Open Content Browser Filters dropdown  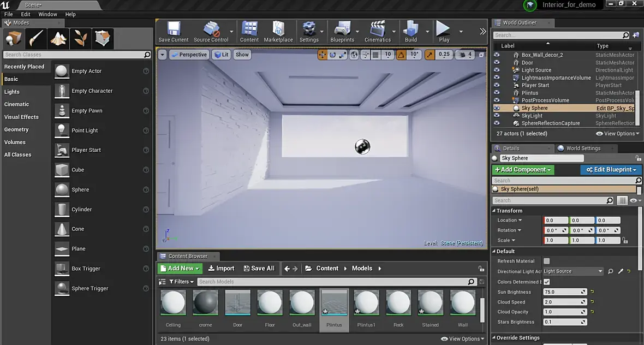181,282
